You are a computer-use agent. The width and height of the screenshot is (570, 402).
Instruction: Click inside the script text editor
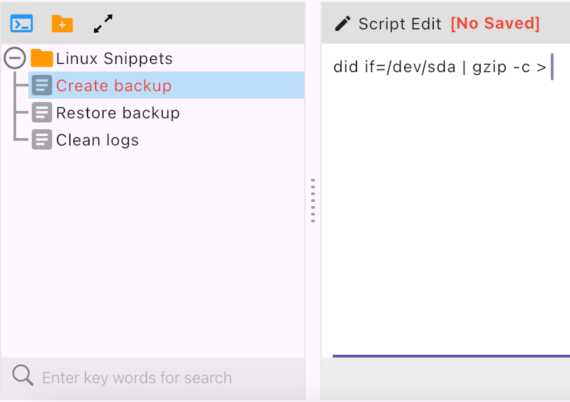pyautogui.click(x=446, y=200)
